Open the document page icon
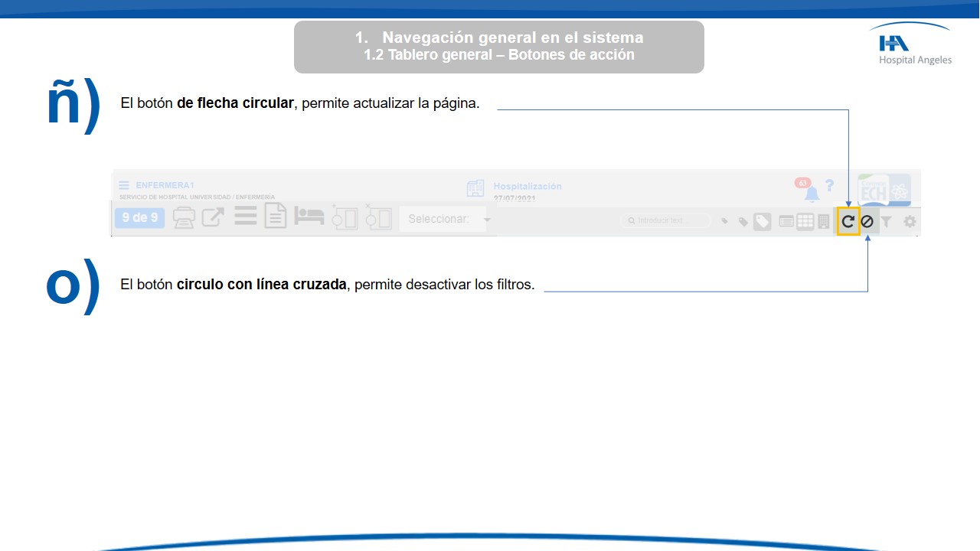The image size is (980, 551). (x=276, y=217)
